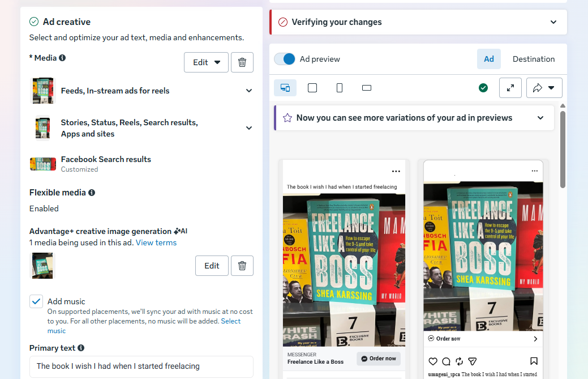This screenshot has height=379, width=588.
Task: Click into the Primary text field
Action: [141, 366]
